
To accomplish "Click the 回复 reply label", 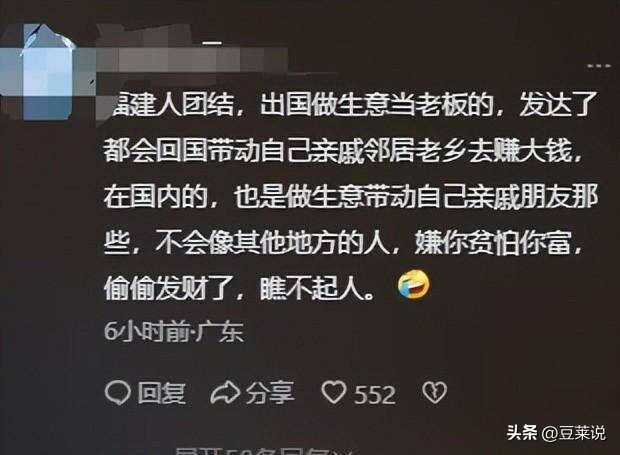I will click(x=161, y=393).
